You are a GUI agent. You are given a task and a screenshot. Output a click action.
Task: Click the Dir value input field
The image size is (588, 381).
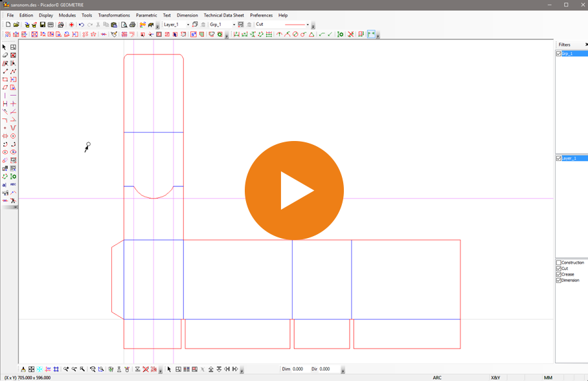click(x=329, y=369)
